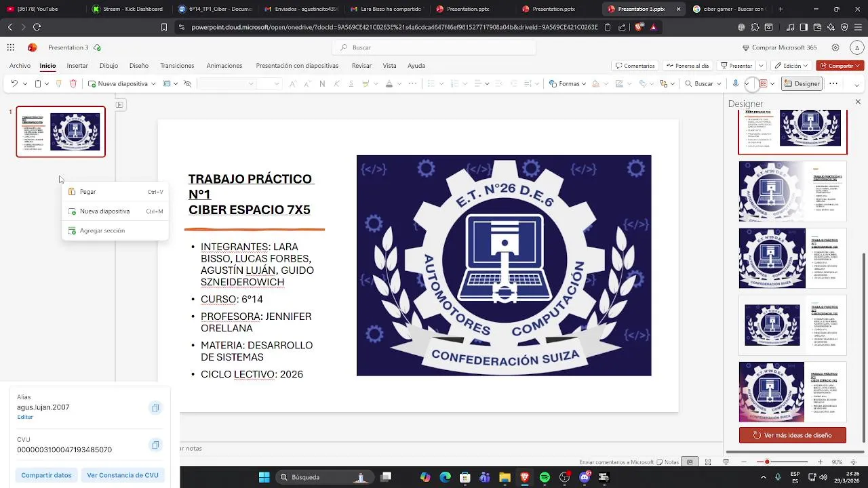Copy the CVU number with its copy icon
The image size is (868, 488).
coord(155,445)
